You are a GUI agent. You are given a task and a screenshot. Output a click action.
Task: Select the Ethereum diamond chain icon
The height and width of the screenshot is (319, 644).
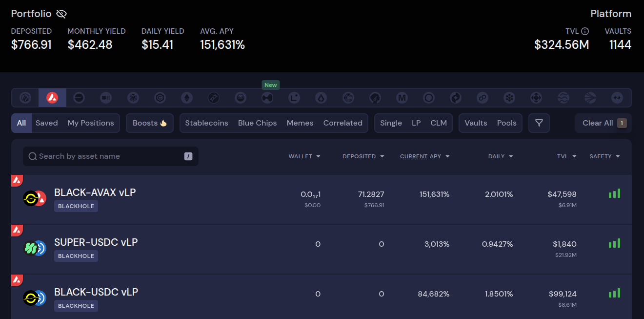pyautogui.click(x=187, y=98)
